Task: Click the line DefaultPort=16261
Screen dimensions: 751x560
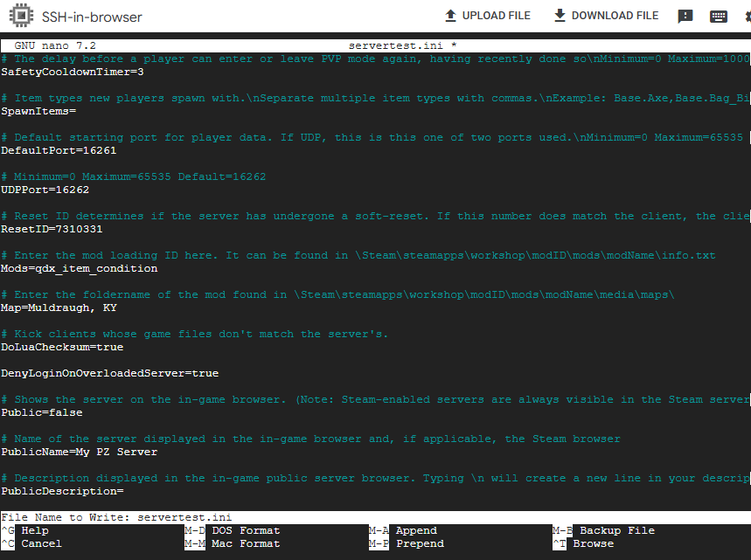Action: point(59,150)
